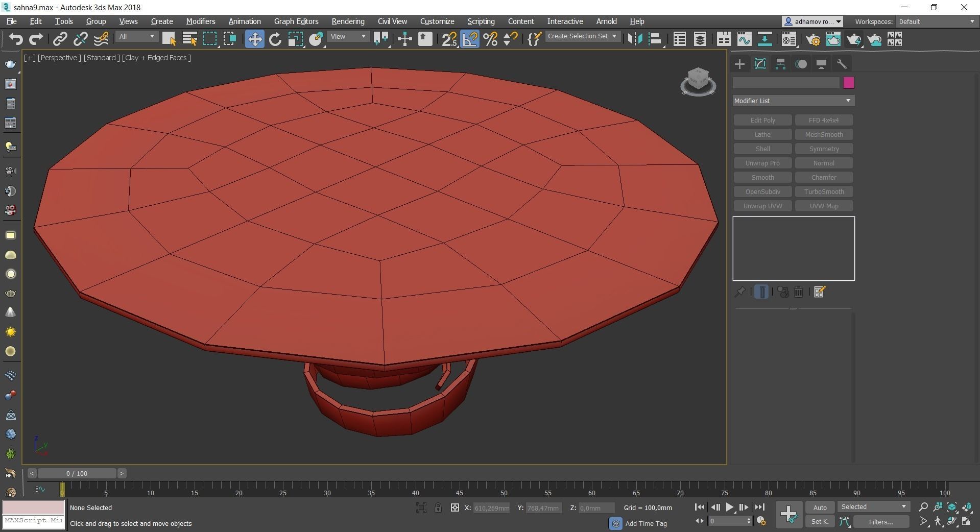Click the Bind to Space Warp icon
This screenshot has height=532, width=980.
101,39
